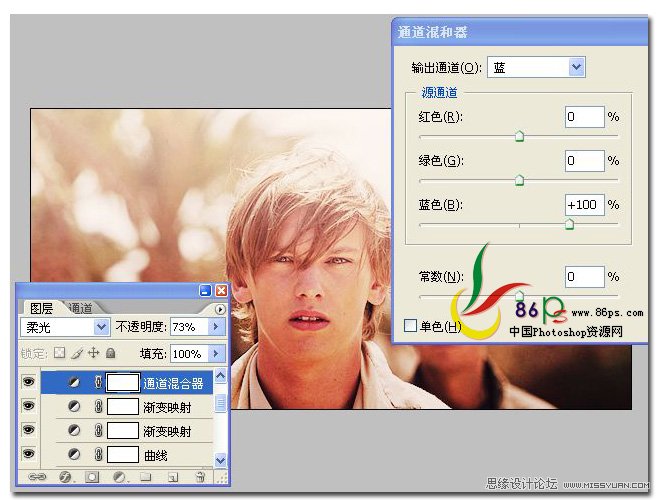Switch to the 通道 tab

pos(80,308)
